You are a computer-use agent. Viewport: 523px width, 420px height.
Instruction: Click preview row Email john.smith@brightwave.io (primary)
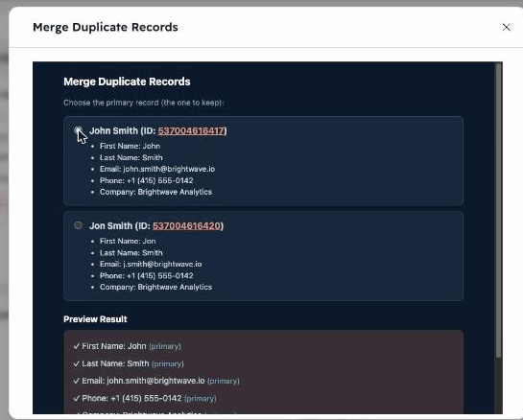click(156, 381)
